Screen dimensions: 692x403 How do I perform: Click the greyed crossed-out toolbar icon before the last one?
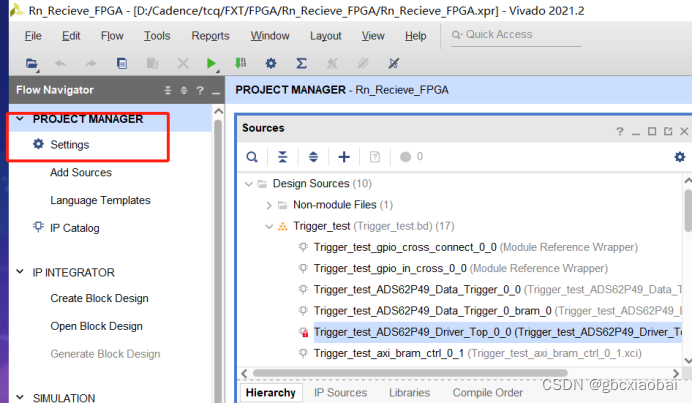click(363, 64)
